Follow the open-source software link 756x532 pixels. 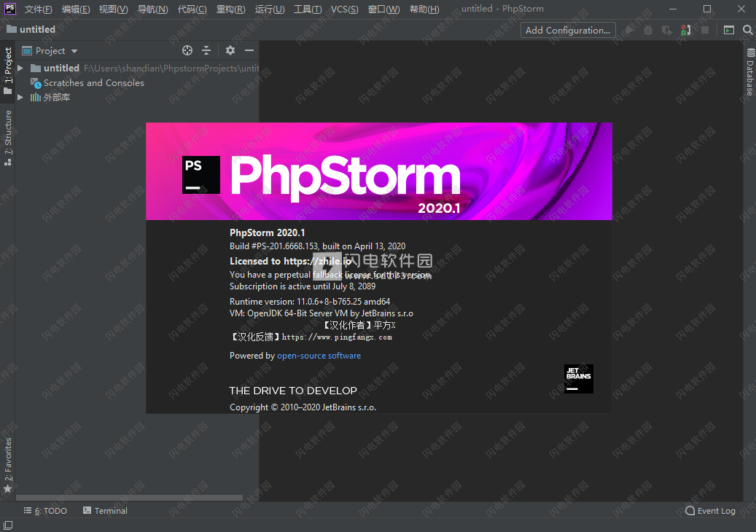[319, 356]
